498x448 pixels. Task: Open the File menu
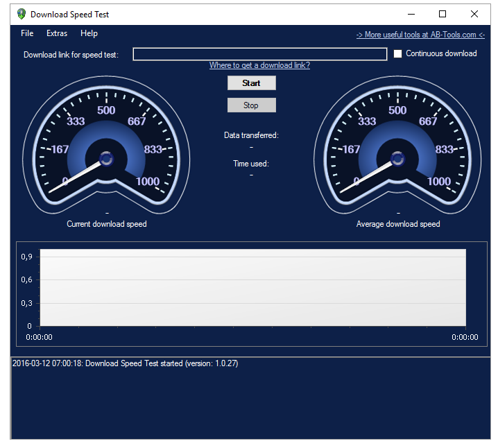coord(27,33)
